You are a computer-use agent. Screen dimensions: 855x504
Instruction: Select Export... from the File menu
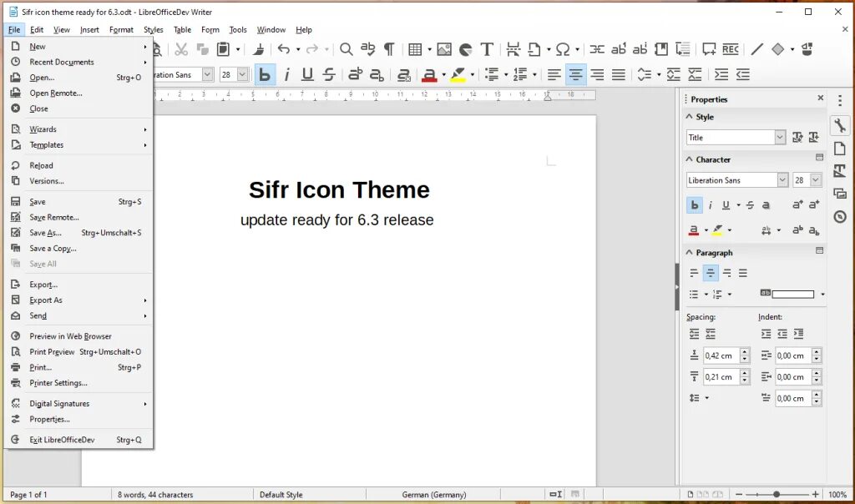[x=79, y=285]
